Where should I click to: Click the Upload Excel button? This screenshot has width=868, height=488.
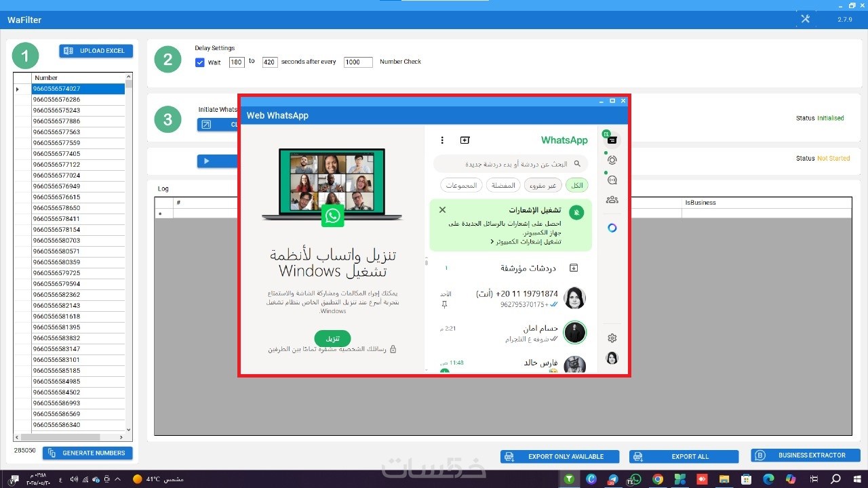coord(96,51)
